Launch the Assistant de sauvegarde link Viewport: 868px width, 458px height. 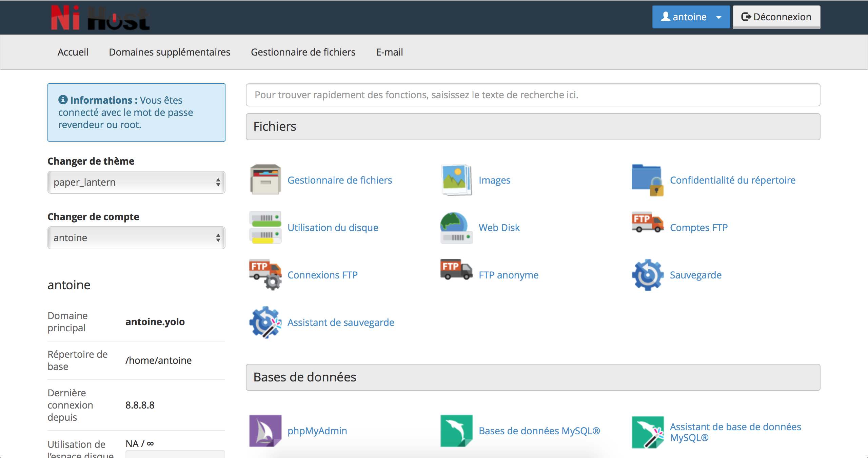pyautogui.click(x=341, y=322)
